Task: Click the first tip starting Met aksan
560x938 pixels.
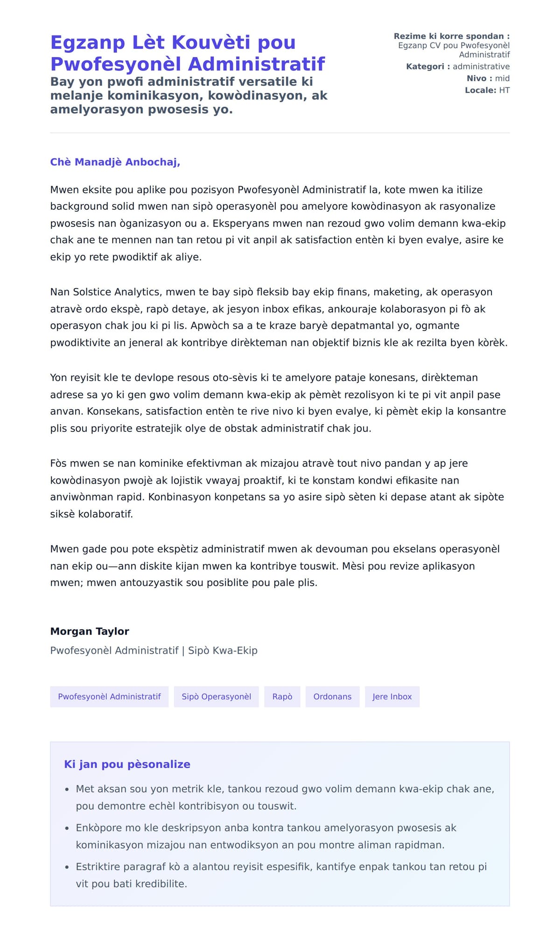Action: (x=285, y=797)
